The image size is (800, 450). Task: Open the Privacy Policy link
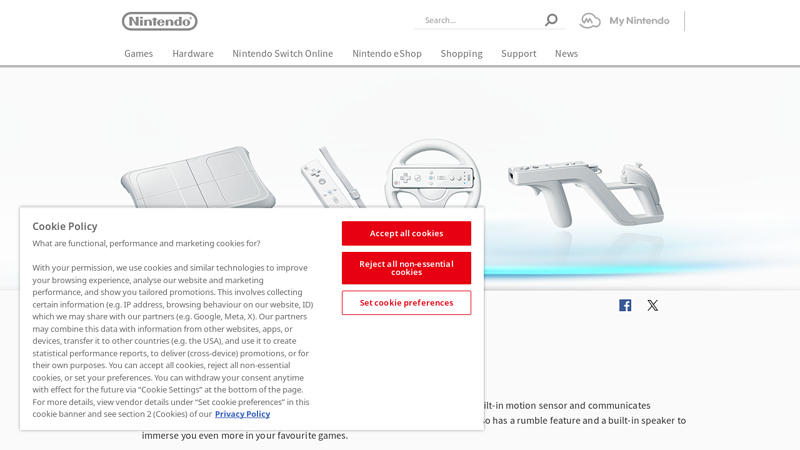coord(242,414)
